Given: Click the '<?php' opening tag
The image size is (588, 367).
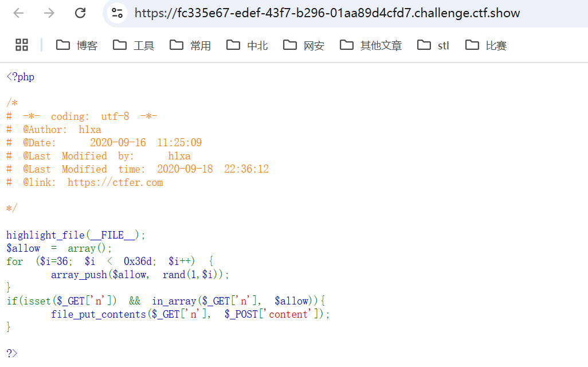Looking at the screenshot, I should (20, 77).
